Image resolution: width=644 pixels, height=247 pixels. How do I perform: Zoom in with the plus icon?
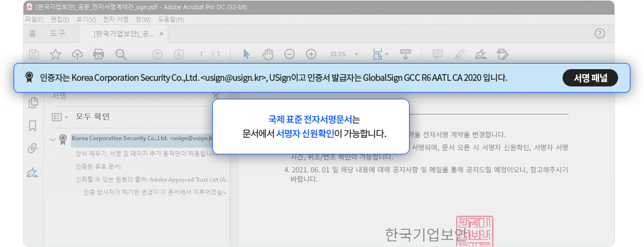pos(312,54)
